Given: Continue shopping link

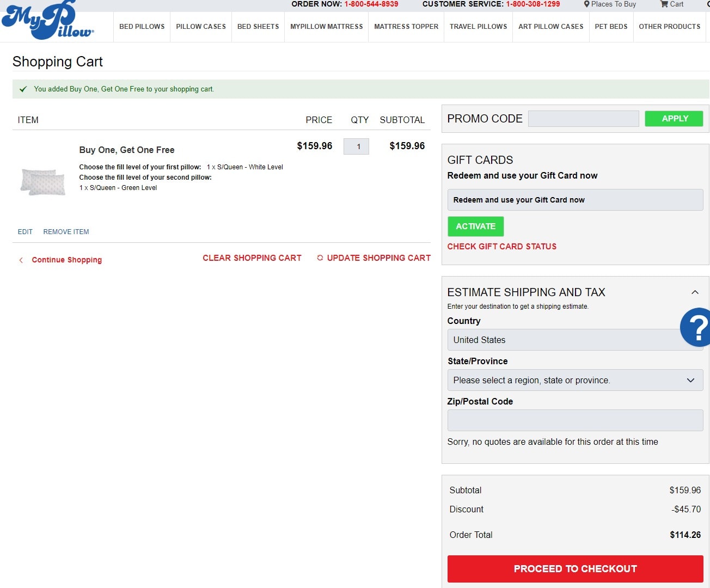Looking at the screenshot, I should tap(67, 260).
